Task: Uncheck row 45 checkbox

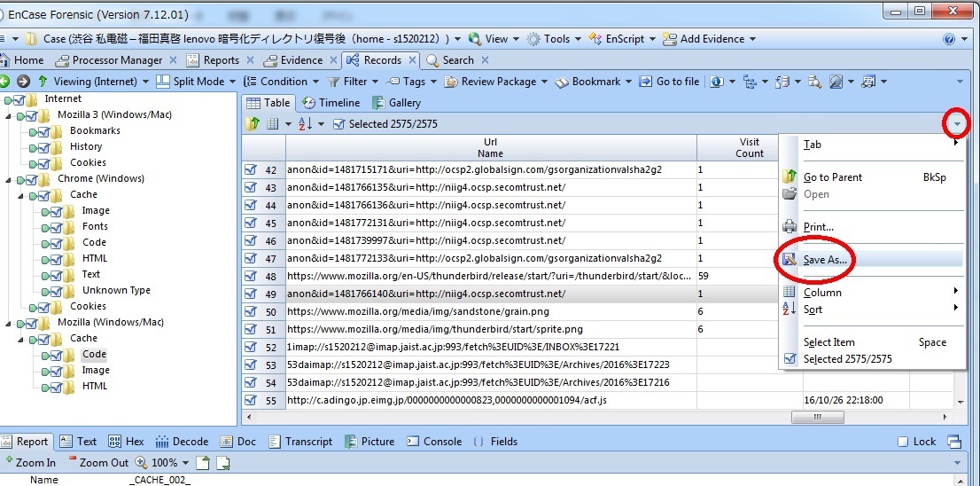Action: pos(251,223)
